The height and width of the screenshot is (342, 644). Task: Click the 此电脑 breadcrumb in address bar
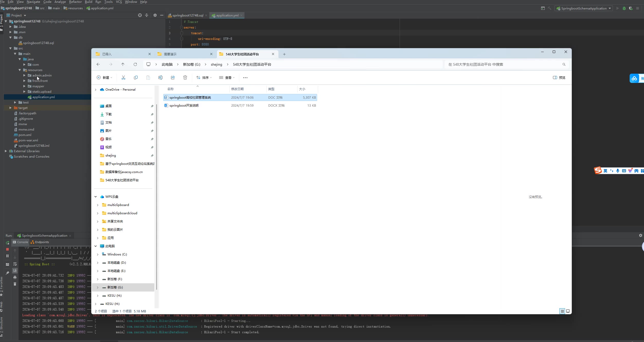click(x=167, y=64)
